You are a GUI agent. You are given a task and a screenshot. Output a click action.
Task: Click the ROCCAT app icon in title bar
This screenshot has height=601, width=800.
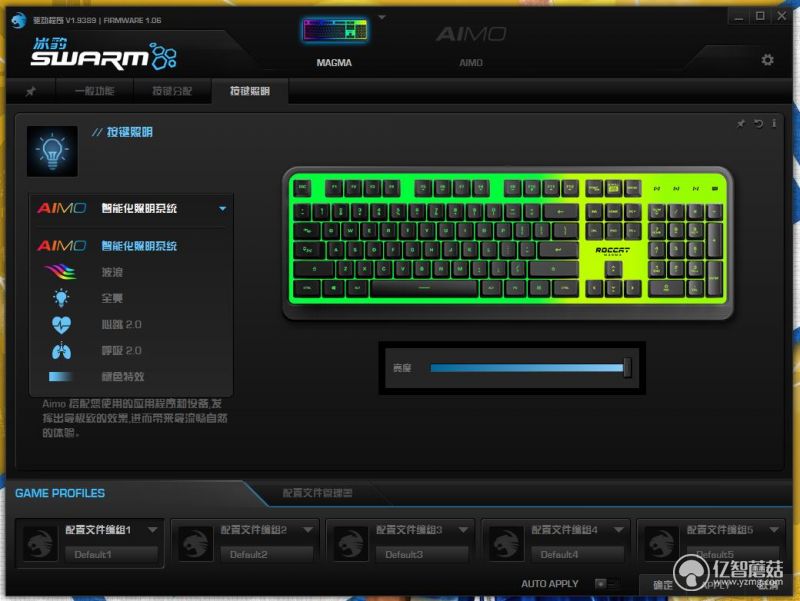click(x=19, y=20)
